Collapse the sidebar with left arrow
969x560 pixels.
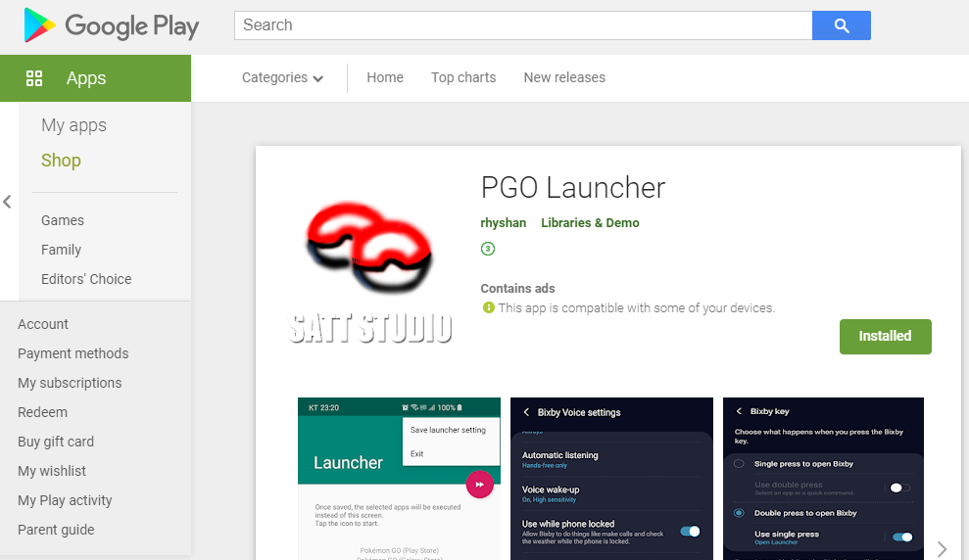click(x=8, y=202)
